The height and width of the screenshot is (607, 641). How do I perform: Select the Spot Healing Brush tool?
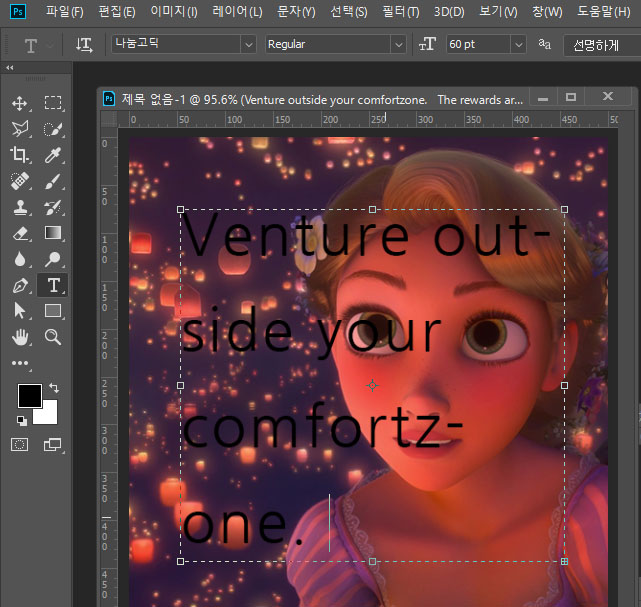pos(20,181)
